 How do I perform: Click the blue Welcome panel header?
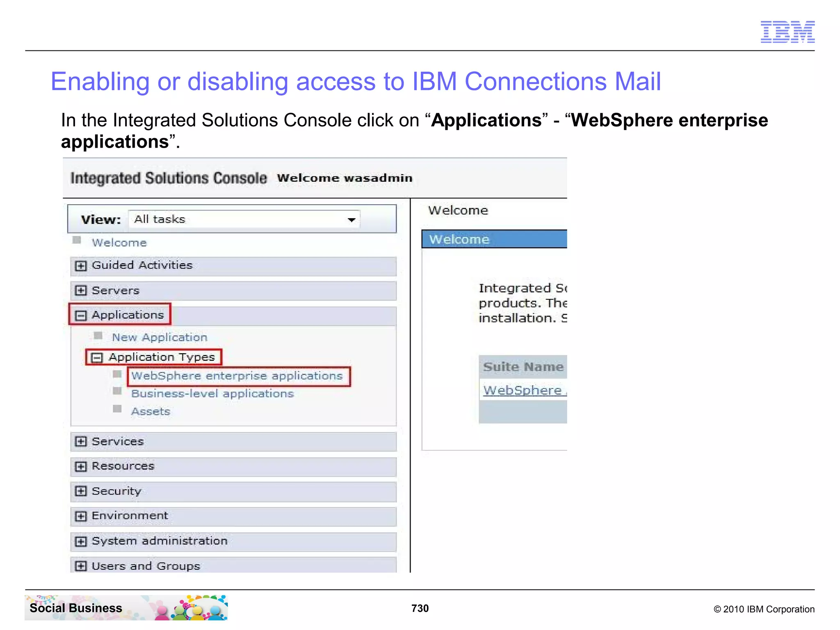[x=494, y=239]
